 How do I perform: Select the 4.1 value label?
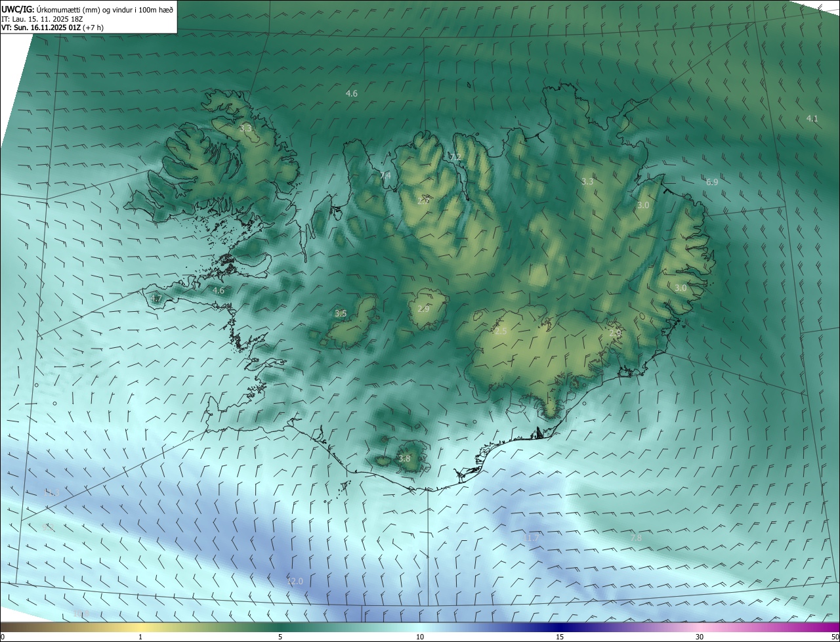[812, 119]
